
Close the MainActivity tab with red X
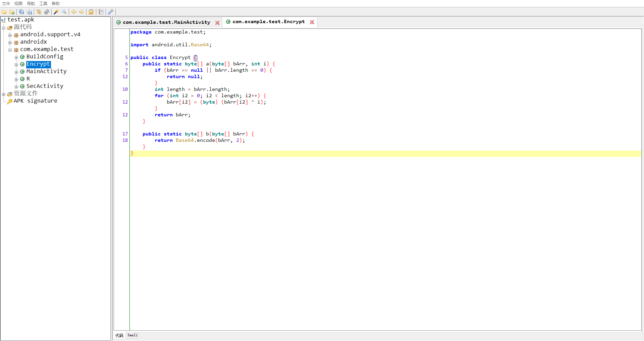217,23
